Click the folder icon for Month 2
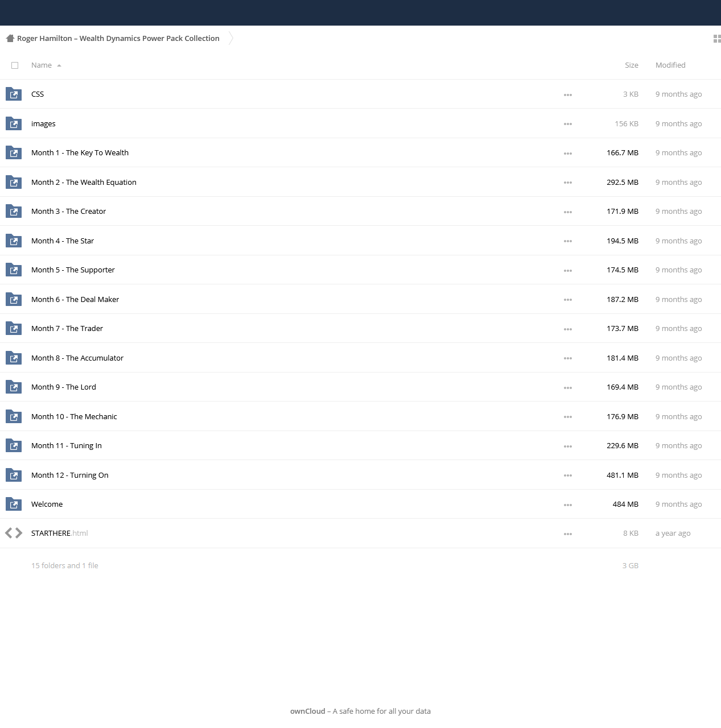Viewport: 721px width, 728px height. (x=14, y=182)
